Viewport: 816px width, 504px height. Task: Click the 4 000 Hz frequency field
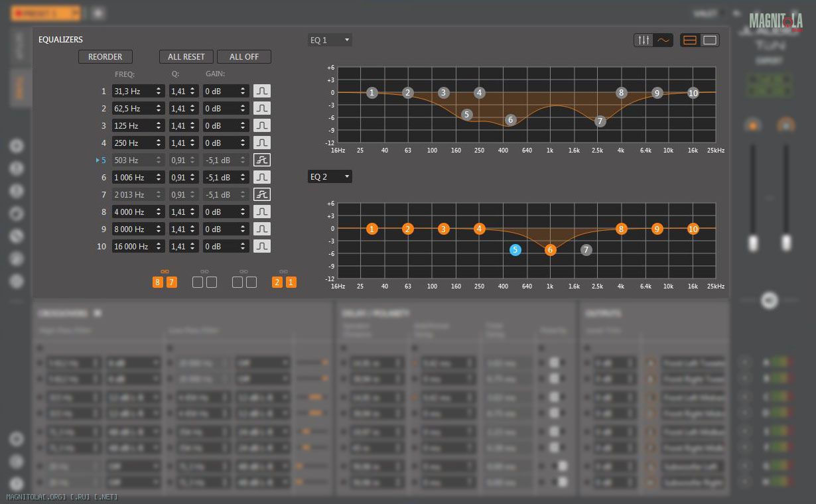(138, 212)
